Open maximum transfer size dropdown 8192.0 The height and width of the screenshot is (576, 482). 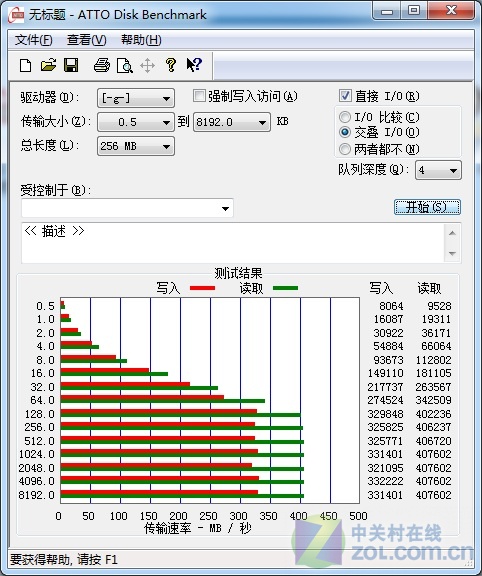click(232, 122)
